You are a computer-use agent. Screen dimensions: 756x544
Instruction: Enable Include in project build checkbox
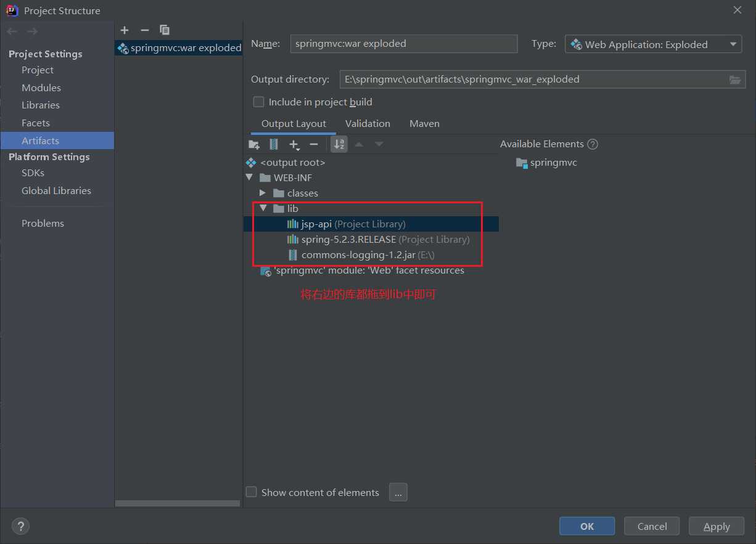point(259,102)
